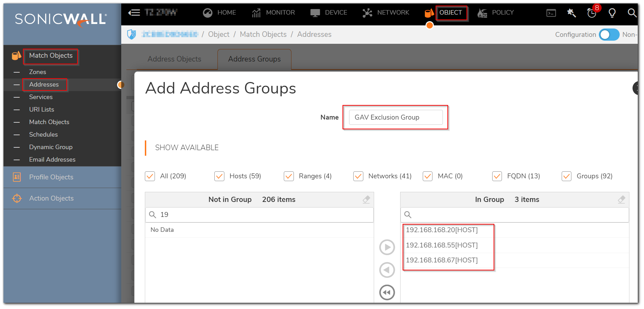Expand the Action Objects sidebar section

(51, 198)
